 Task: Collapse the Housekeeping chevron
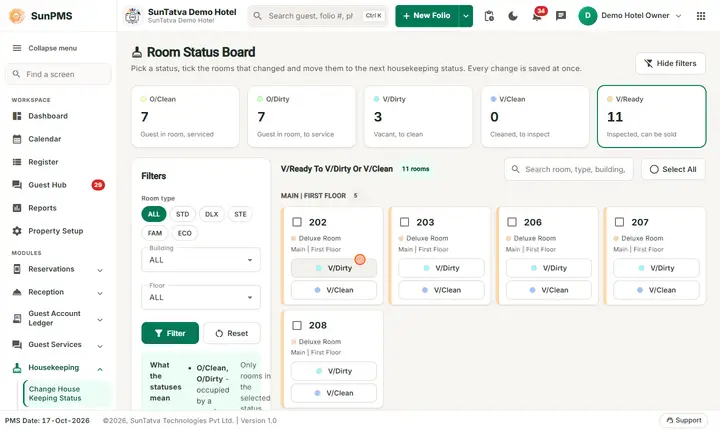point(100,369)
